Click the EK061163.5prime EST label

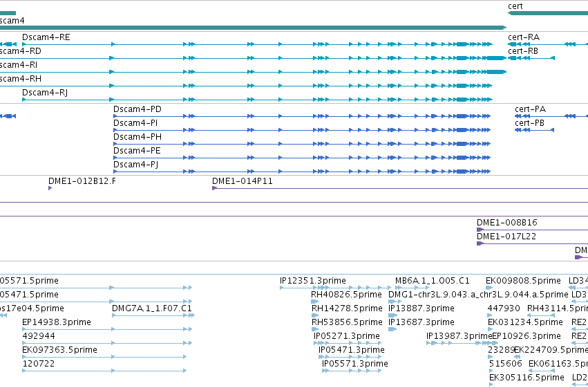(x=558, y=364)
